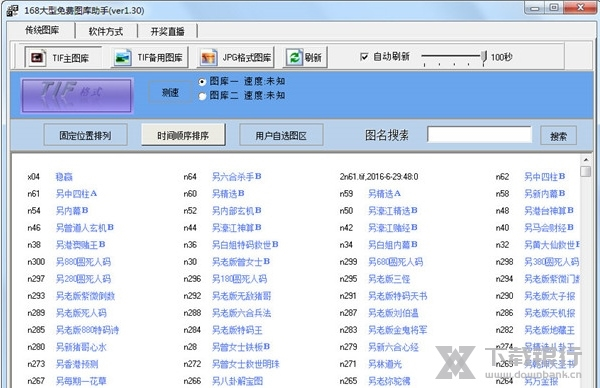Open the 另濠江神算B link
This screenshot has height=388, width=600.
(237, 228)
